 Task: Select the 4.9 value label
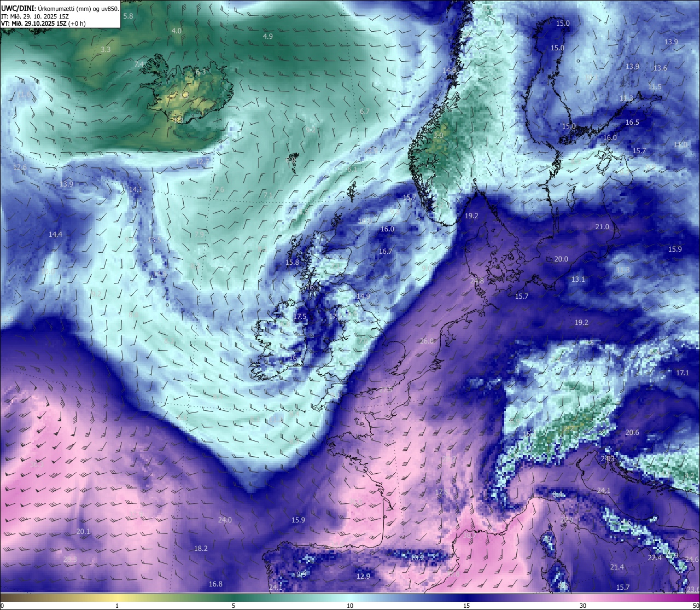268,36
